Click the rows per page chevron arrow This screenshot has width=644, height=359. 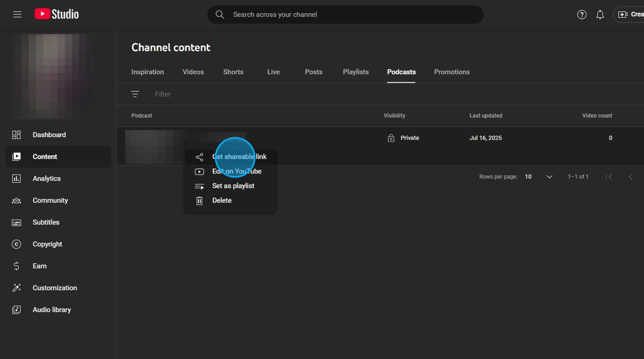coord(549,177)
